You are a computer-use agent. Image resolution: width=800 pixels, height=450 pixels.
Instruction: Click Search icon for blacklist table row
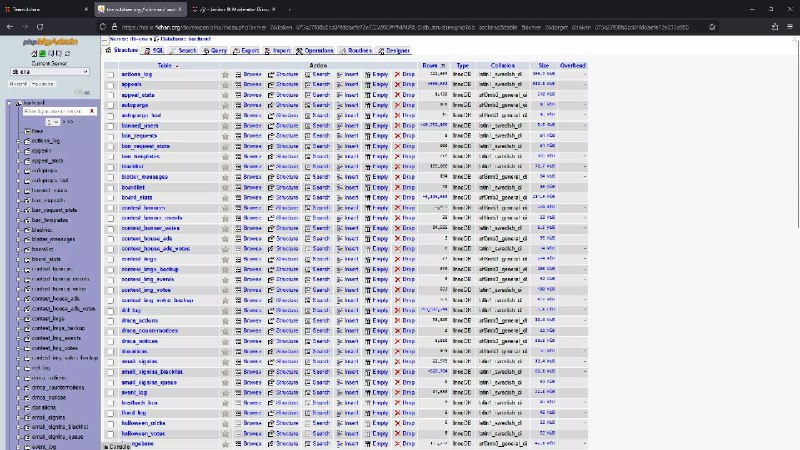point(320,167)
